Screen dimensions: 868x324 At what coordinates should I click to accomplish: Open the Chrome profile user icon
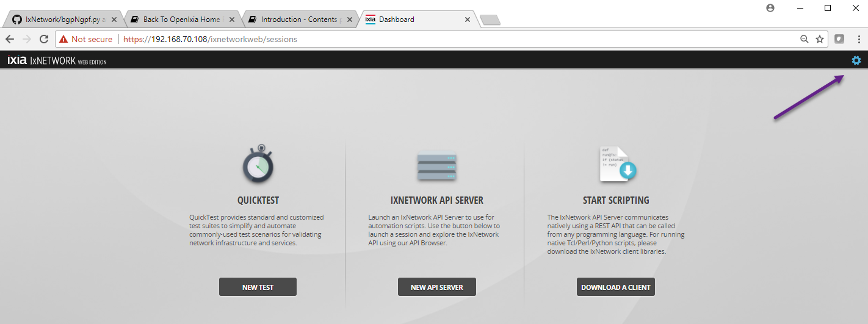point(770,8)
